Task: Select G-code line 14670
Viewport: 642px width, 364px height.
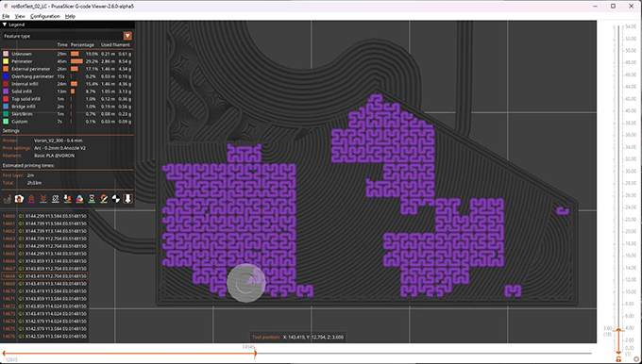Action: tap(44, 291)
